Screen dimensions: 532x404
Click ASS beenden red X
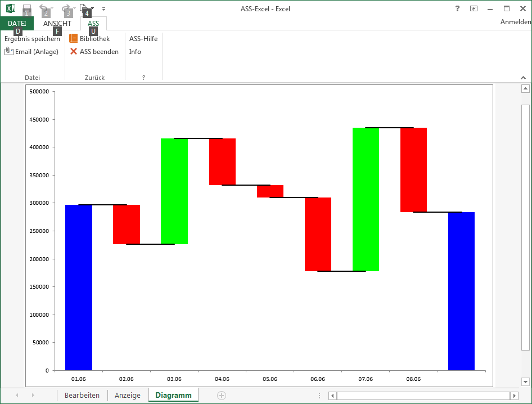click(x=94, y=52)
